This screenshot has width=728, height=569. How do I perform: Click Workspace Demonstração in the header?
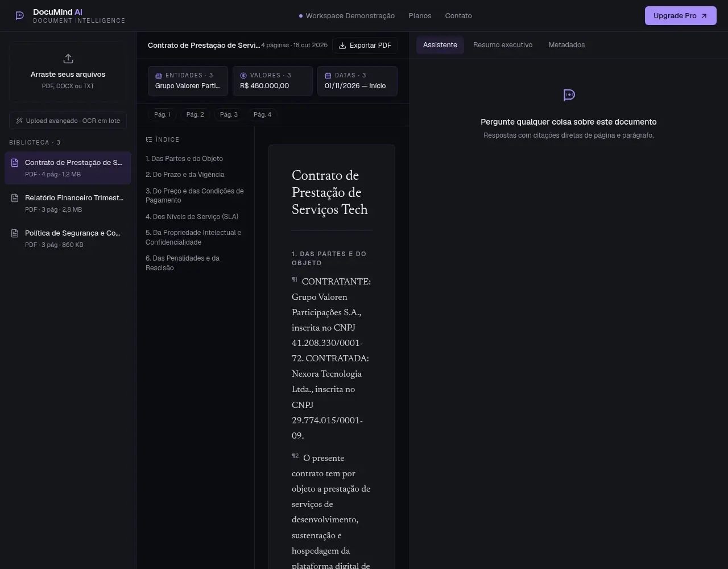point(347,16)
